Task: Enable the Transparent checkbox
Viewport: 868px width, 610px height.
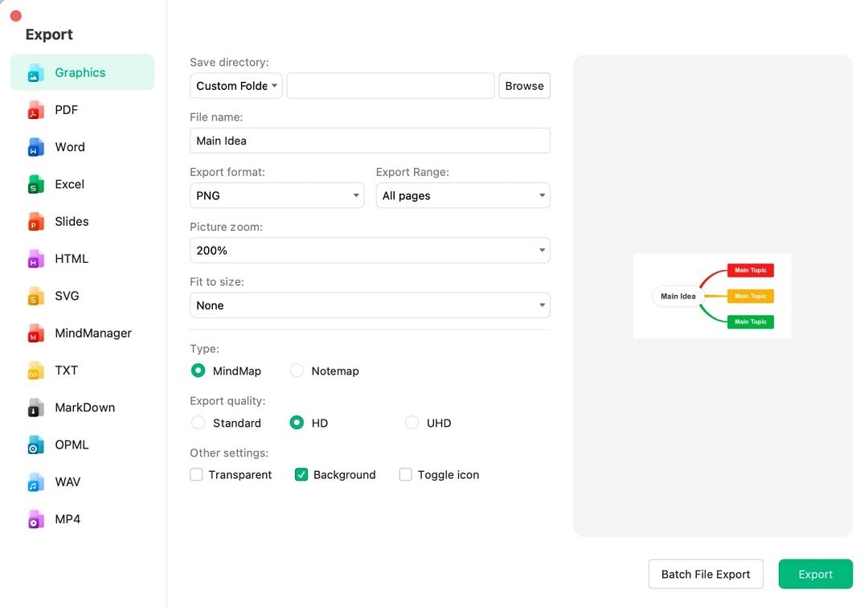Action: pos(196,475)
